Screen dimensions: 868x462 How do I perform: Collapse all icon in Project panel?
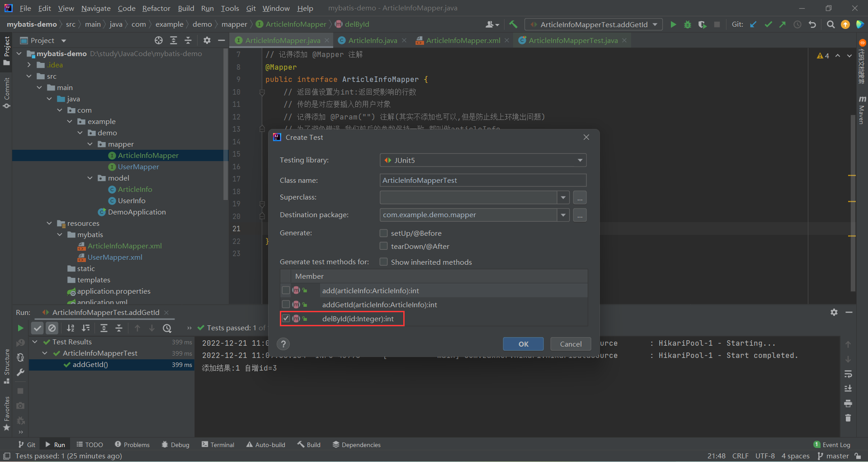pos(188,40)
